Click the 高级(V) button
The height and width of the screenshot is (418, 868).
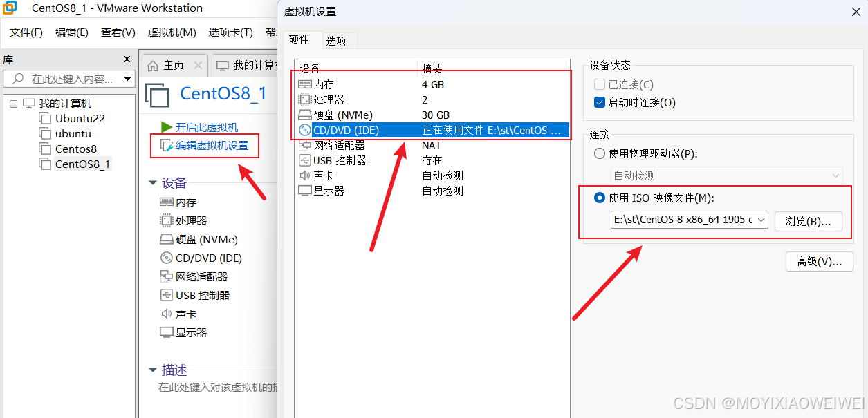pyautogui.click(x=819, y=261)
